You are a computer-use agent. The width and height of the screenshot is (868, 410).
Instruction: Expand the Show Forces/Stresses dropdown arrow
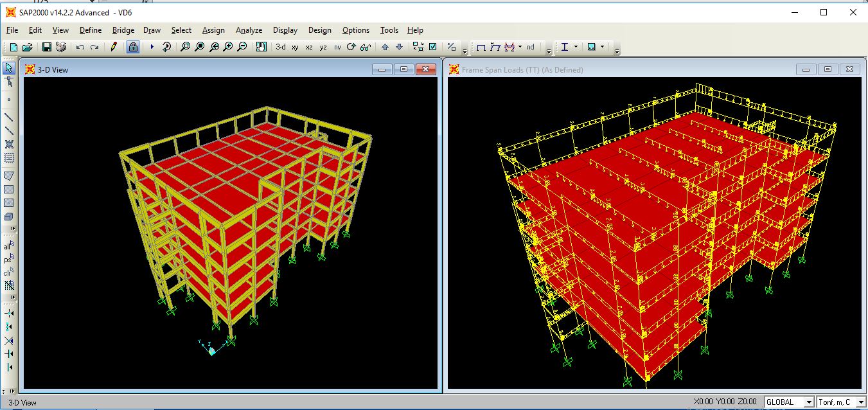click(x=520, y=47)
